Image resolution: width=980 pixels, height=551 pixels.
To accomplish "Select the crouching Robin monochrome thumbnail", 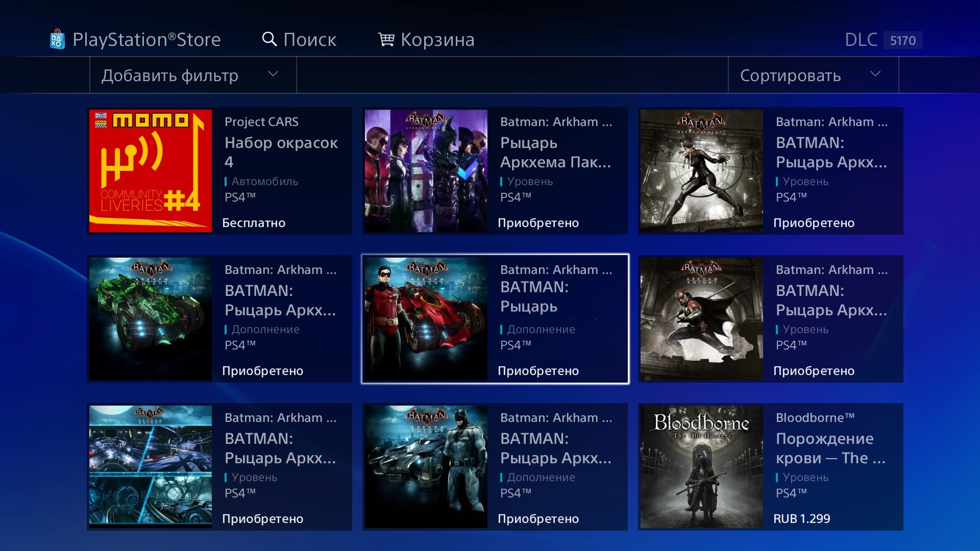I will coord(702,319).
